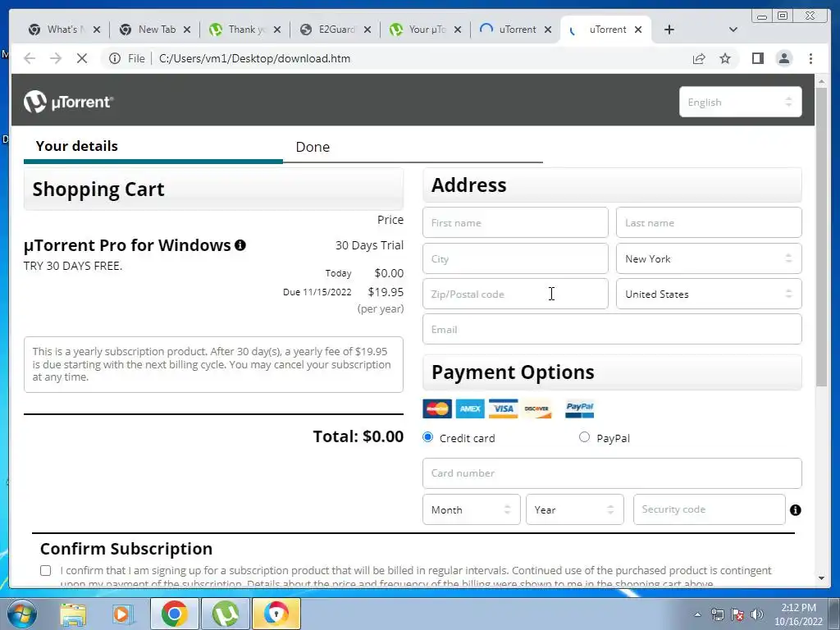Click Chrome icon in taskbar

(x=174, y=614)
